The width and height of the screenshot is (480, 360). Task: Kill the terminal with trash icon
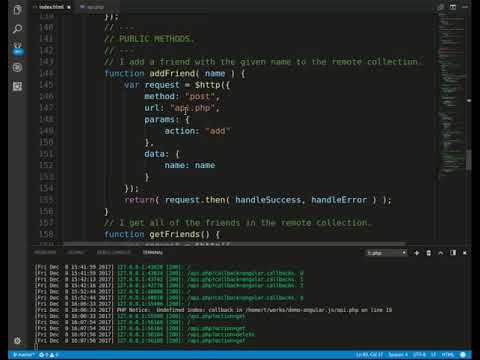429,253
